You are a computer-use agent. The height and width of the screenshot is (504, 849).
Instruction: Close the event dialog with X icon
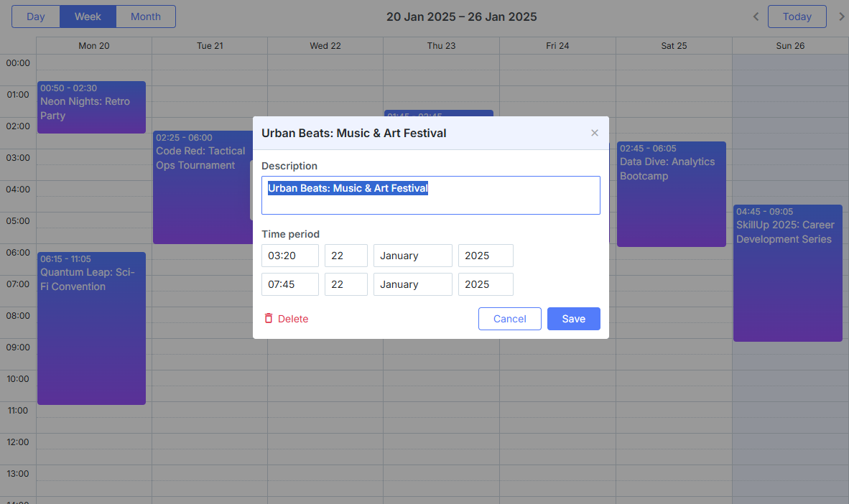coord(595,133)
